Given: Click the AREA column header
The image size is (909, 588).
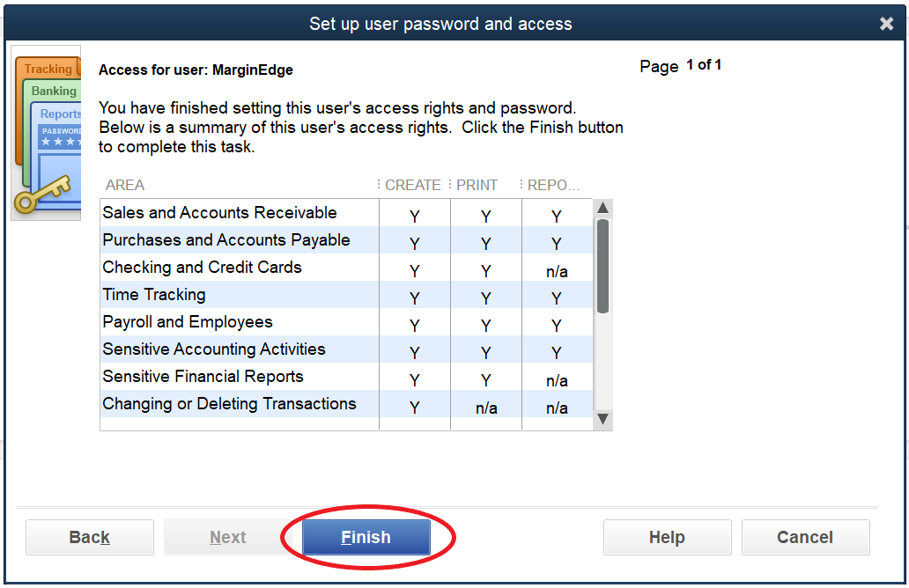Looking at the screenshot, I should point(125,185).
